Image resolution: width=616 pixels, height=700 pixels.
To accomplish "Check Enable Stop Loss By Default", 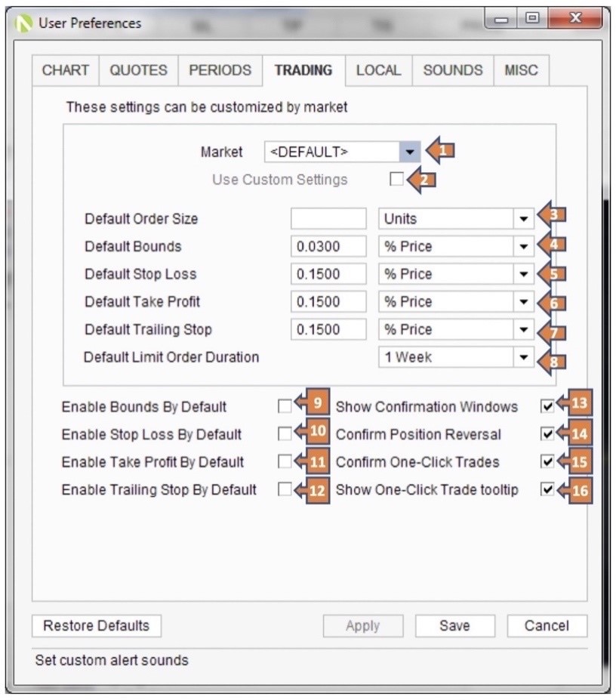I will click(284, 434).
